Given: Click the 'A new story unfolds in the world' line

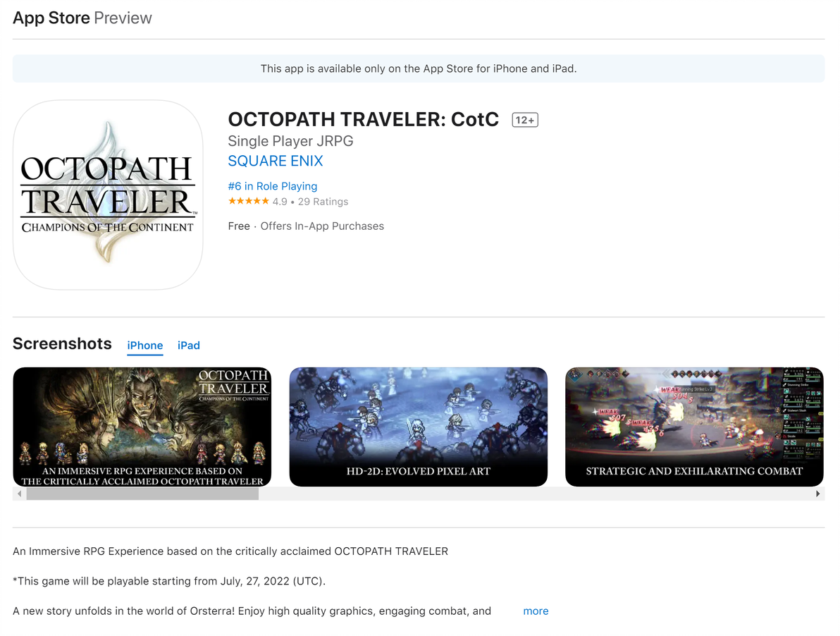Looking at the screenshot, I should point(252,611).
